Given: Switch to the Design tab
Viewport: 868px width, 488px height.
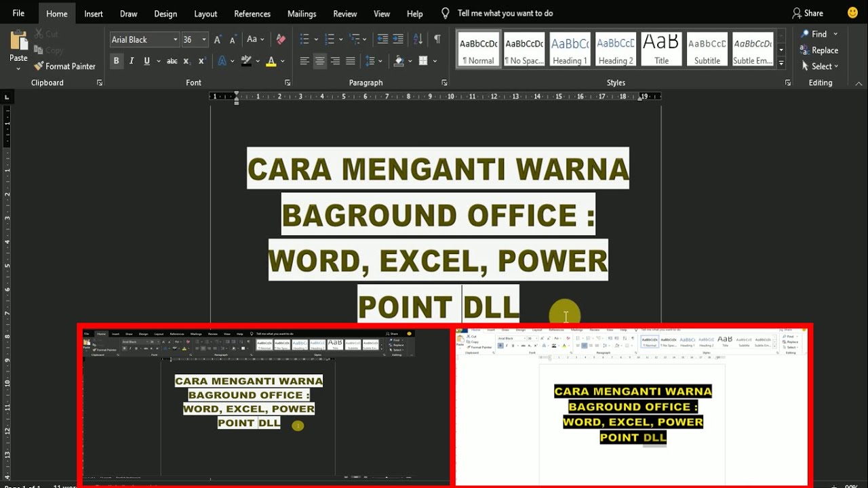Looking at the screenshot, I should coord(165,14).
